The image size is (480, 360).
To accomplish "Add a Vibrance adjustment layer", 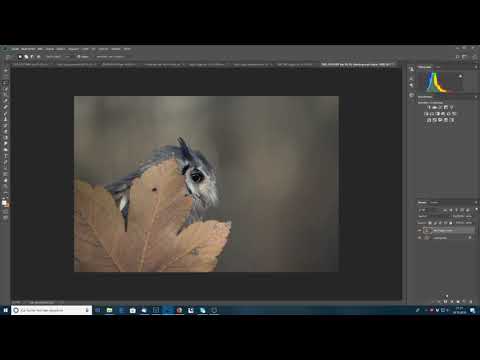I will click(x=452, y=107).
